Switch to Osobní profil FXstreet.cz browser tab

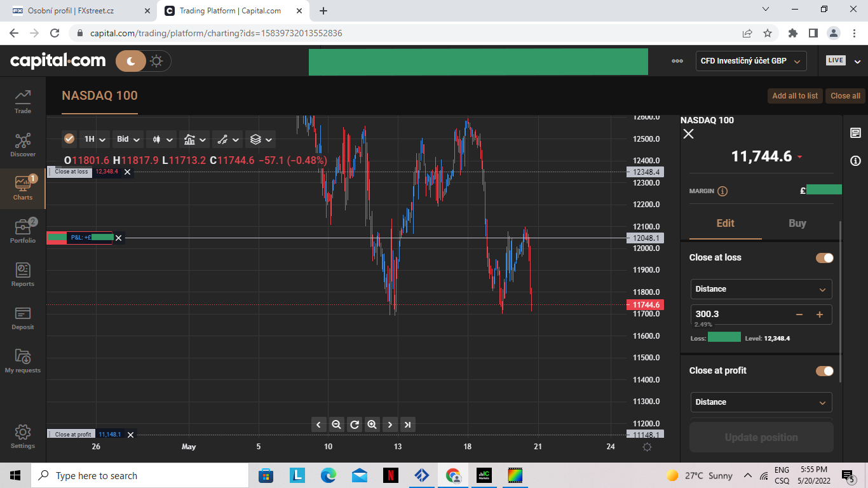[x=80, y=11]
